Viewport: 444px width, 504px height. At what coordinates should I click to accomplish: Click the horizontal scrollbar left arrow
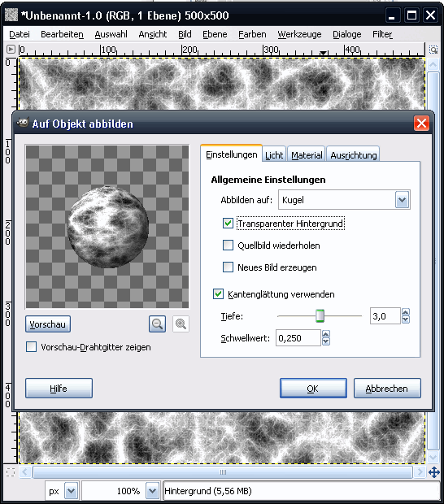[x=25, y=472]
